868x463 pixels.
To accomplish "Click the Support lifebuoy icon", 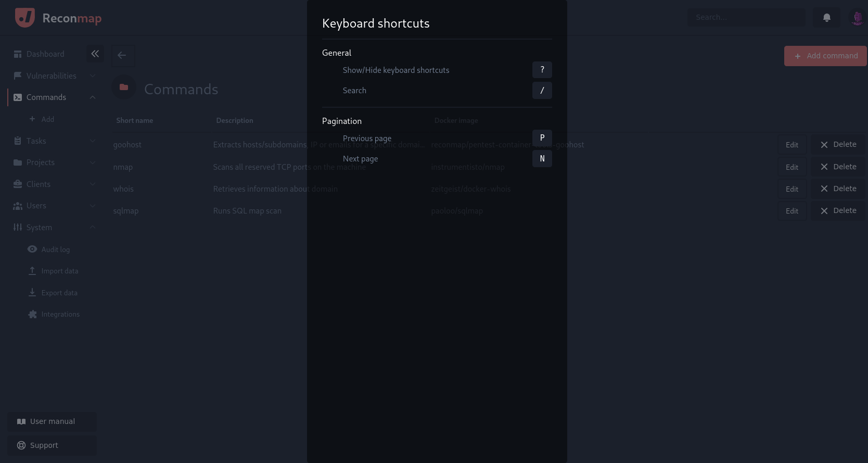I will click(21, 445).
